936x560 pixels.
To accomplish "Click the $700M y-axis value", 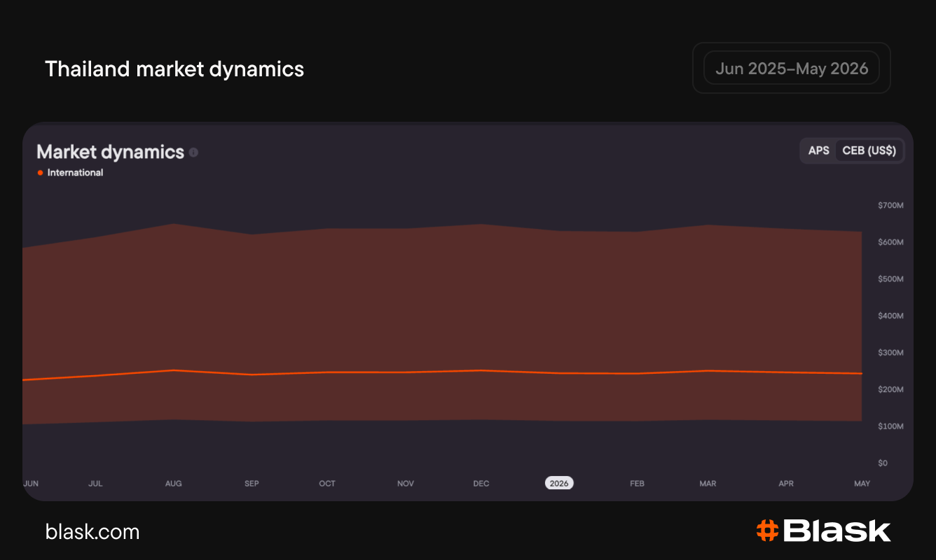I will (x=890, y=205).
